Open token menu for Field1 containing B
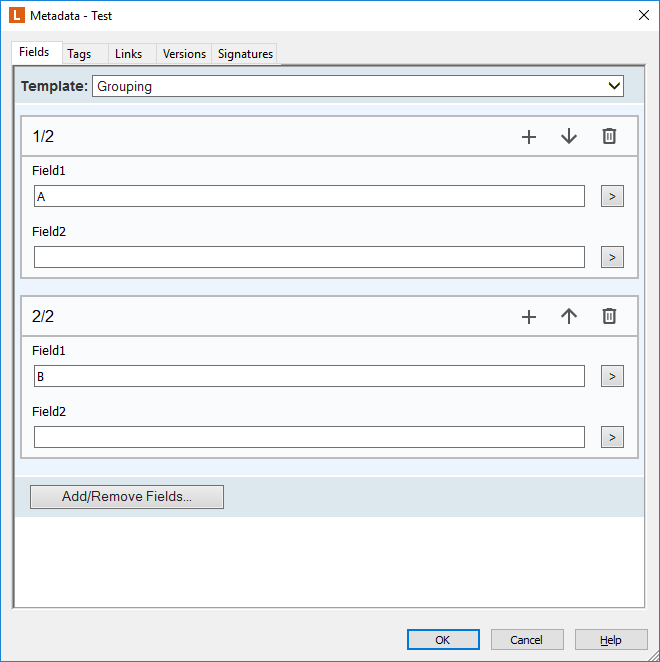This screenshot has width=660, height=662. click(612, 376)
